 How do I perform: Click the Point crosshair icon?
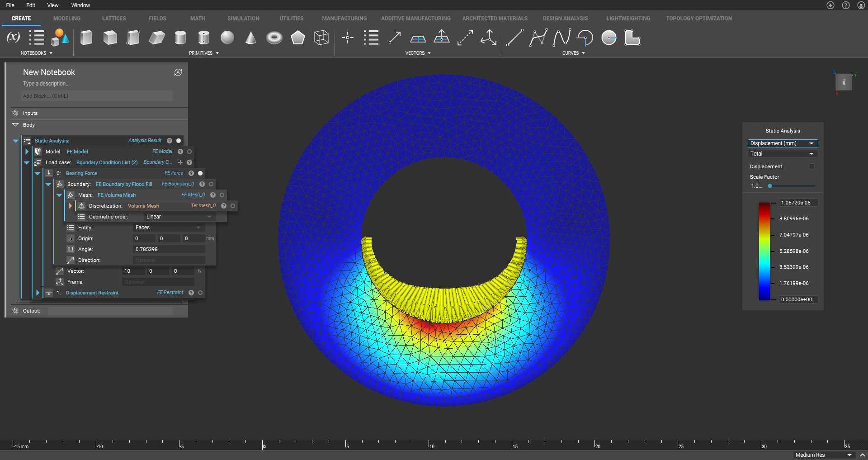coord(348,38)
